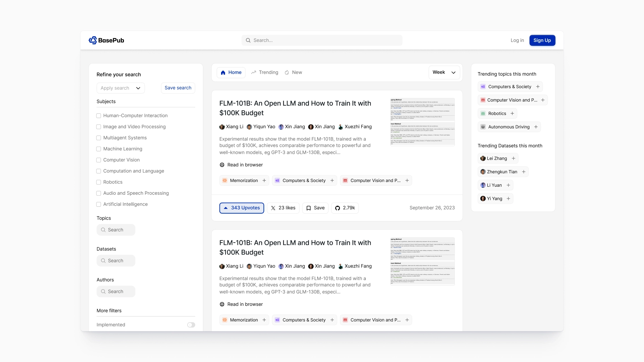This screenshot has width=644, height=362.
Task: Click plus icon beside Autonomous Driving
Action: [x=536, y=127]
